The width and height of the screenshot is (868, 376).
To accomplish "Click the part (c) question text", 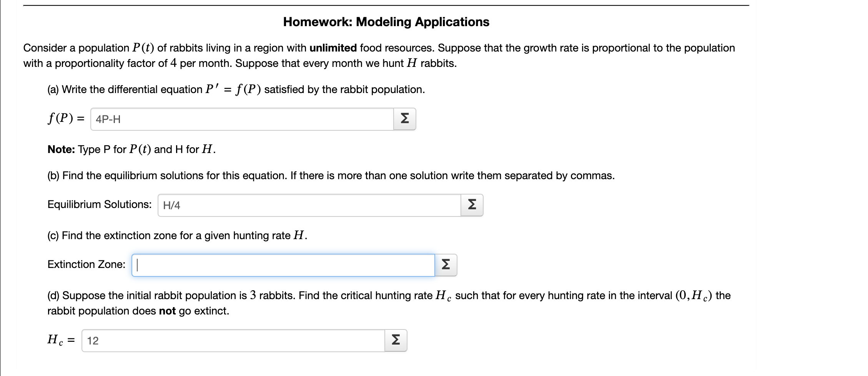I will [176, 235].
